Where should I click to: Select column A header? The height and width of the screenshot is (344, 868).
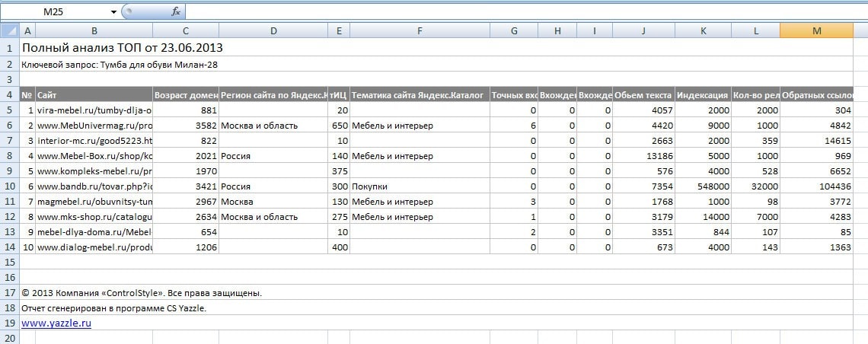click(27, 31)
